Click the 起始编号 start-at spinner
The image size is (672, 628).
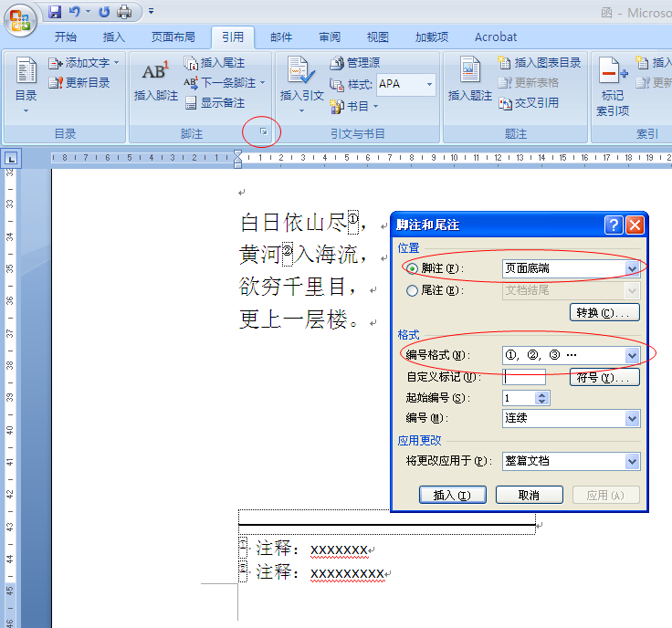coord(541,398)
